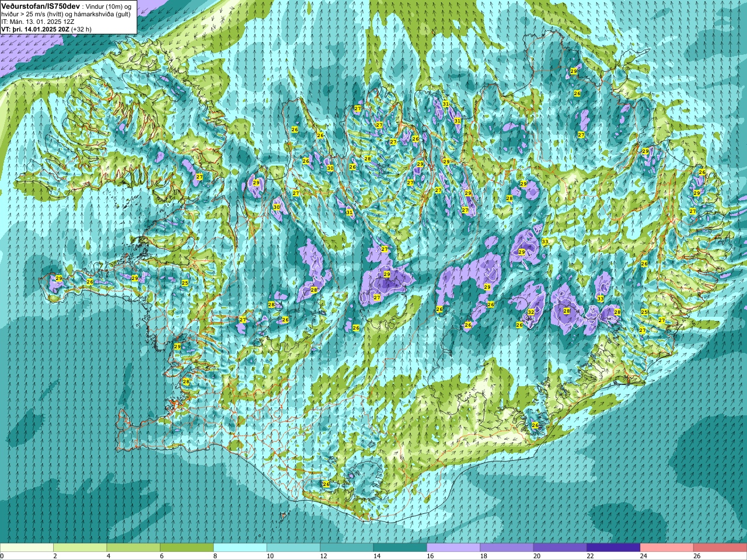Pick the 4–6 green legend swatch
Viewport: 747px width, 560px height.
pyautogui.click(x=134, y=548)
